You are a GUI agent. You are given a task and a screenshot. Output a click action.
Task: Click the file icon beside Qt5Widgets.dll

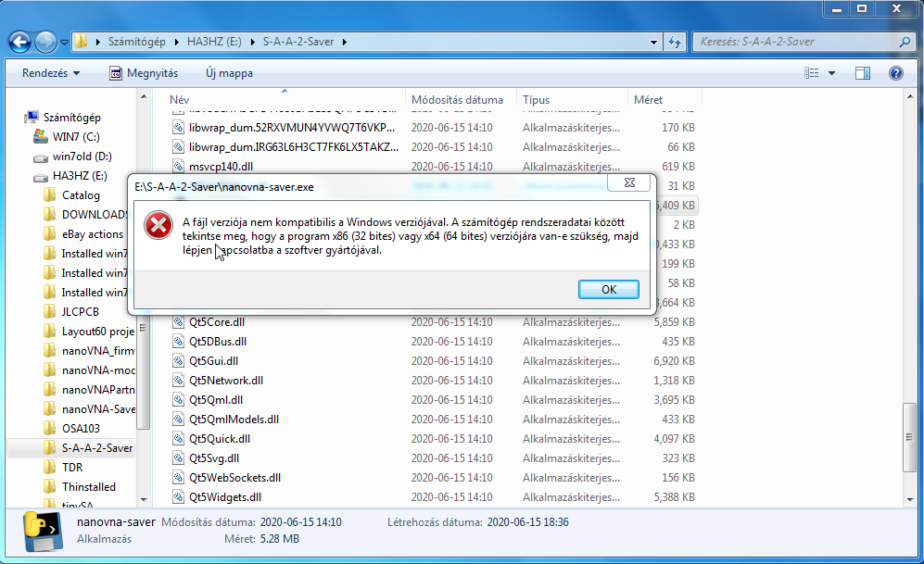178,497
